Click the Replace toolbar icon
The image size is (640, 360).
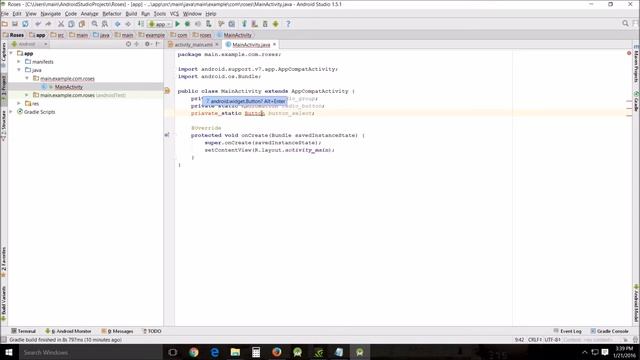(105, 24)
